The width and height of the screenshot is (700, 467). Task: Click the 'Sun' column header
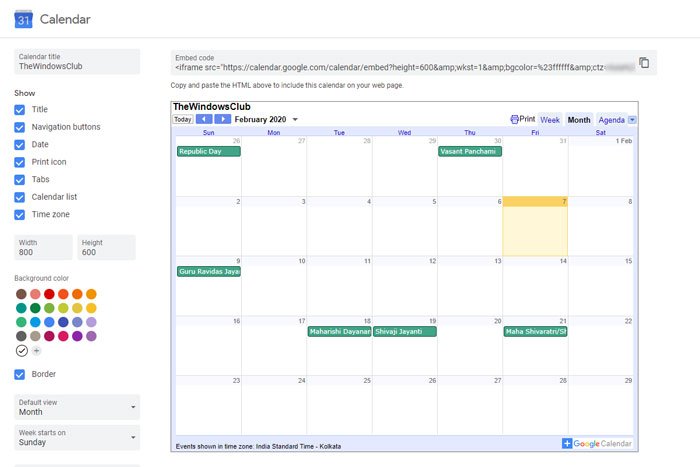point(208,133)
